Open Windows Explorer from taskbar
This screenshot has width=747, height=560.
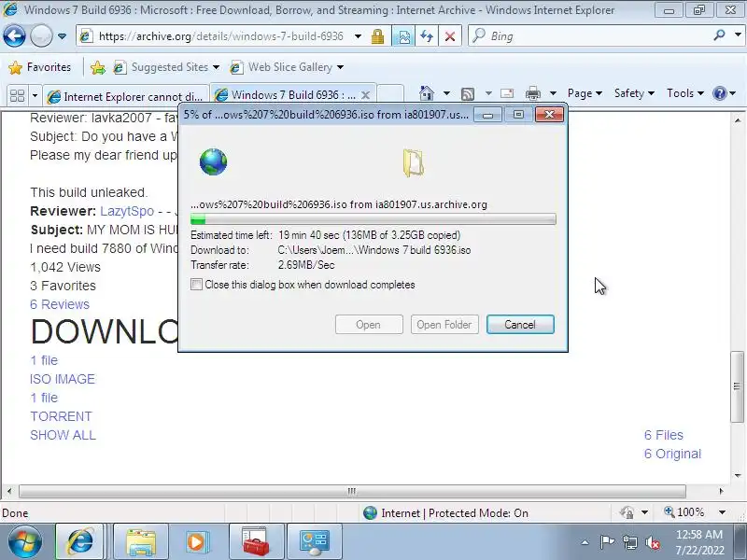coord(141,542)
